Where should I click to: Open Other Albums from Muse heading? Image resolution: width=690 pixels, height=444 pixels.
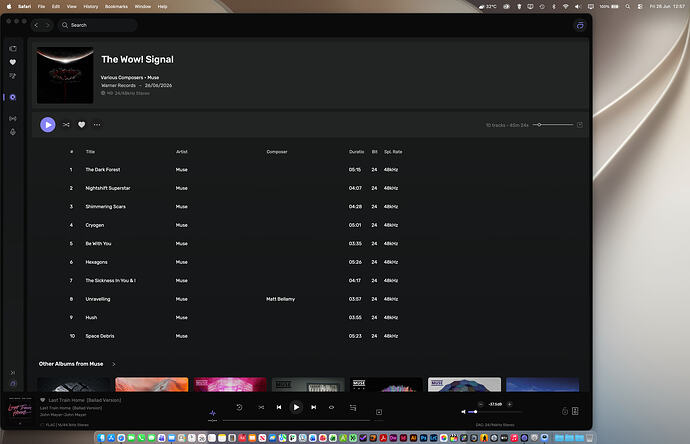pyautogui.click(x=71, y=364)
